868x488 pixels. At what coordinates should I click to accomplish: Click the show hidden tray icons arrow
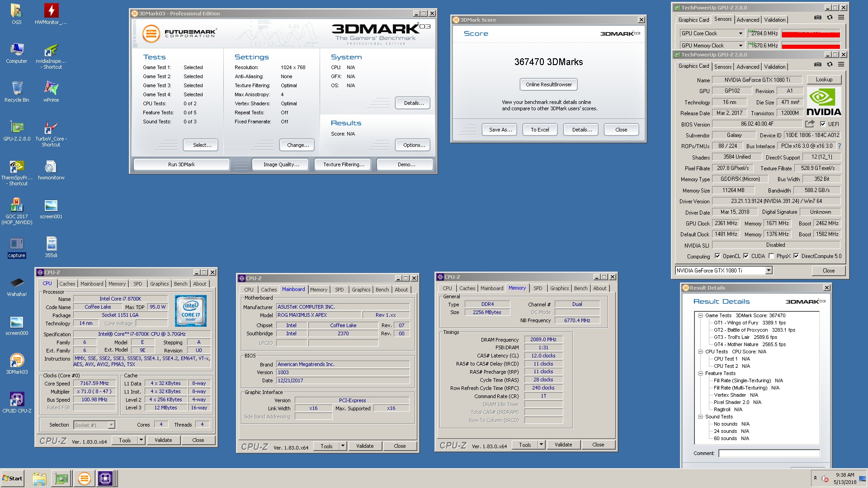(815, 478)
